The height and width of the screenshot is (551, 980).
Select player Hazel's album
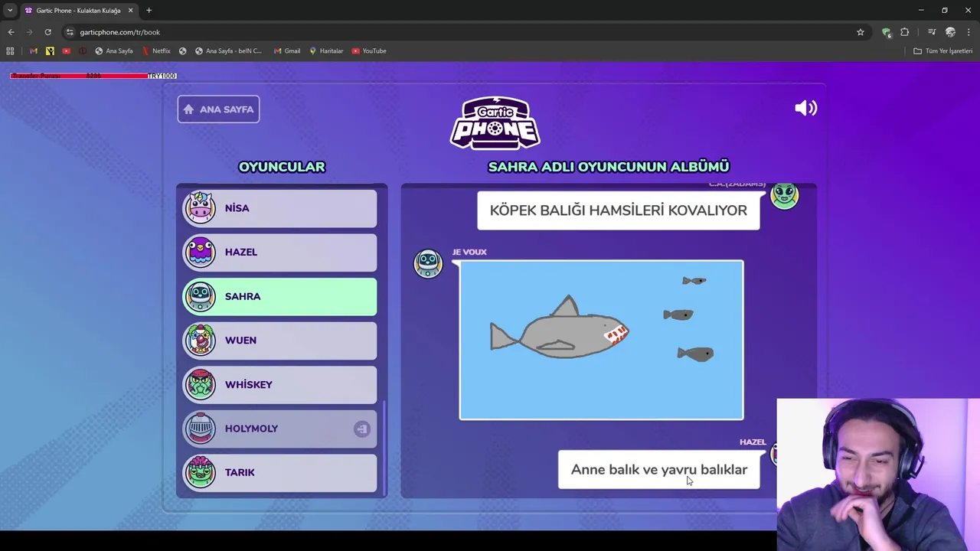click(x=279, y=253)
